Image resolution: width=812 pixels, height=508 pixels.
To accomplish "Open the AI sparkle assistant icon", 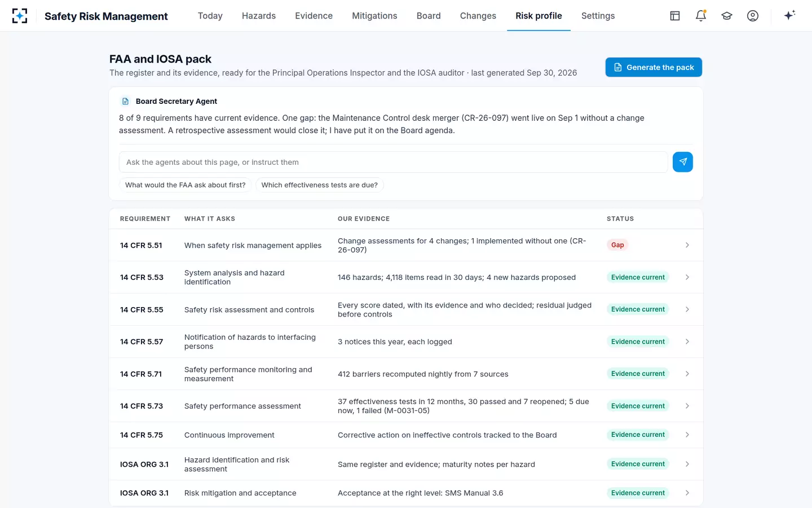I will coord(789,15).
